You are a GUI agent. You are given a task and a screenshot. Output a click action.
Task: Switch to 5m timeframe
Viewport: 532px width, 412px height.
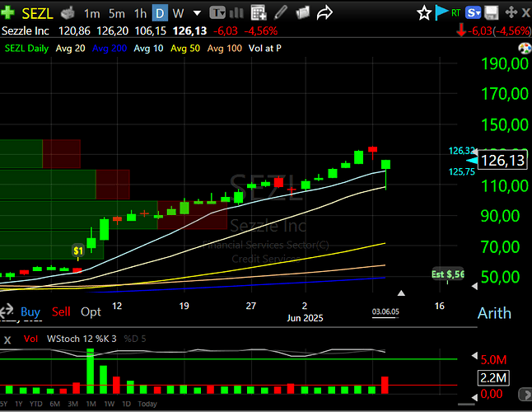[117, 13]
